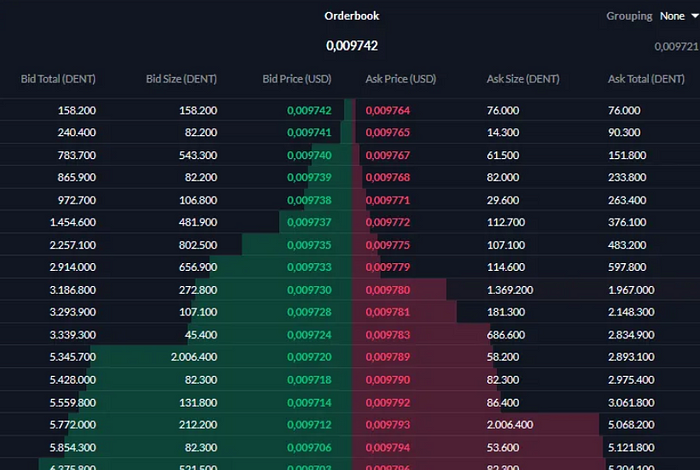Click ask size 1.369.200
The width and height of the screenshot is (700, 470).
coord(510,290)
